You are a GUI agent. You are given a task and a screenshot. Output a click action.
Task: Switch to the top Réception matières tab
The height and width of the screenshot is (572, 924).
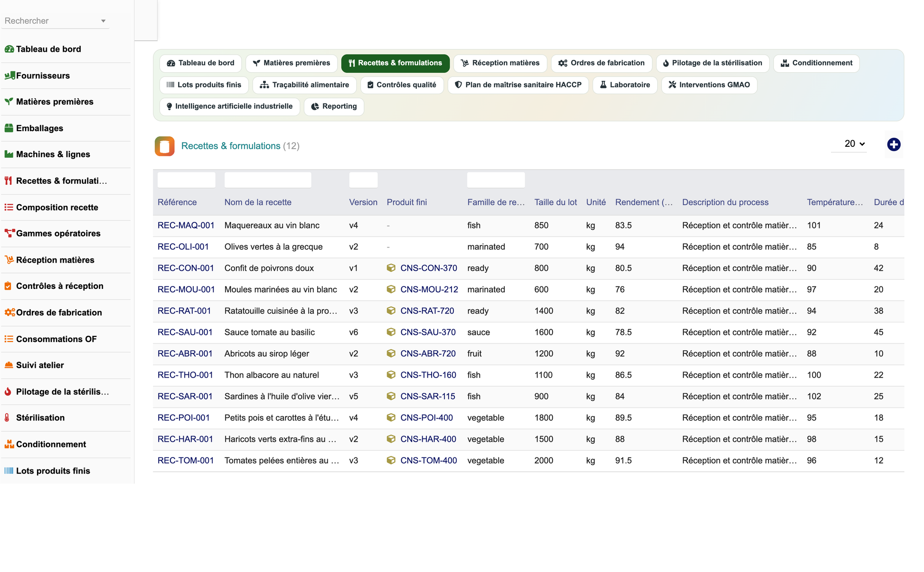(x=500, y=63)
